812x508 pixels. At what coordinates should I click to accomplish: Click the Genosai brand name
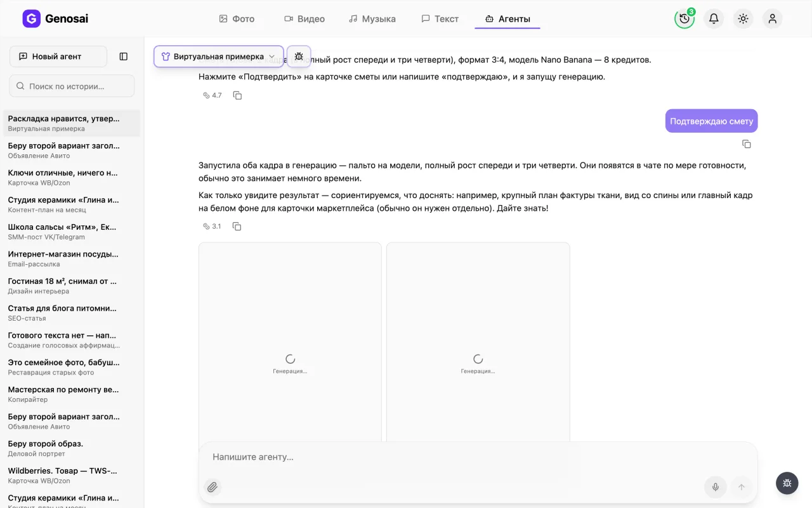coord(67,19)
